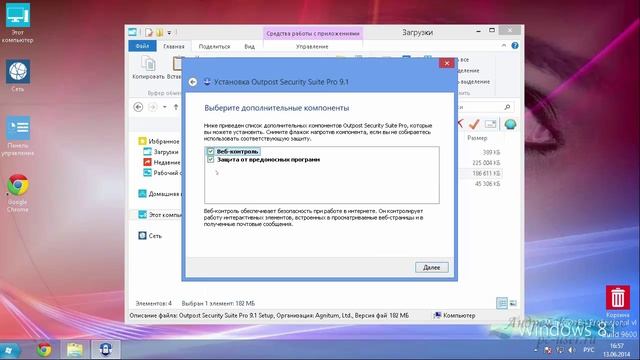This screenshot has width=640, height=360.
Task: Select Этот компьютер in navigation pane
Action: pos(160,214)
